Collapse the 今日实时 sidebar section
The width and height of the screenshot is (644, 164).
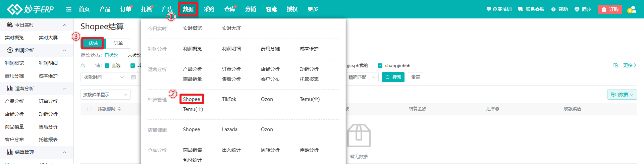tap(64, 25)
